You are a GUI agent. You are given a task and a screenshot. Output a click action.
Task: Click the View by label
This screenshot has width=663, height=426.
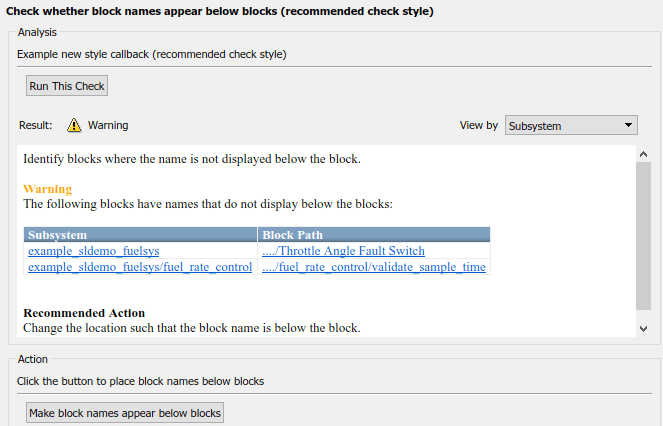(478, 126)
